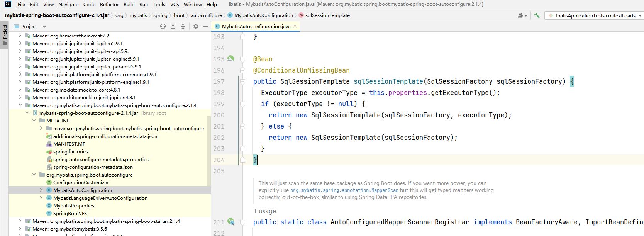Select spring-configuration-metadata.json file
This screenshot has width=644, height=236.
click(x=93, y=167)
